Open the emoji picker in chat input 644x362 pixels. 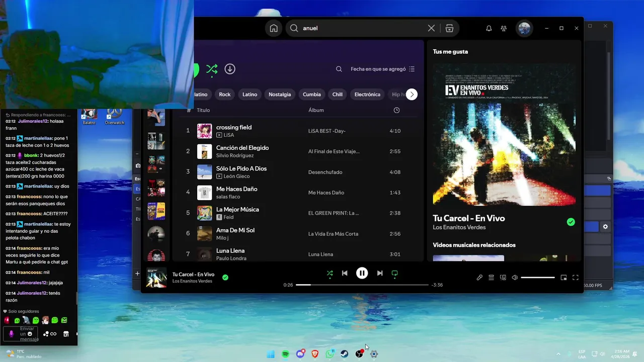click(x=30, y=334)
